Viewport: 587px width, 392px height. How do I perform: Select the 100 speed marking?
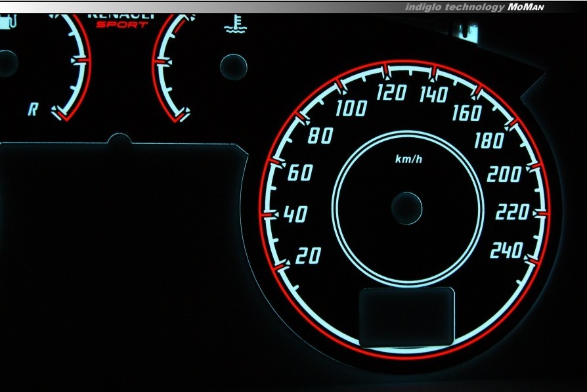[351, 108]
